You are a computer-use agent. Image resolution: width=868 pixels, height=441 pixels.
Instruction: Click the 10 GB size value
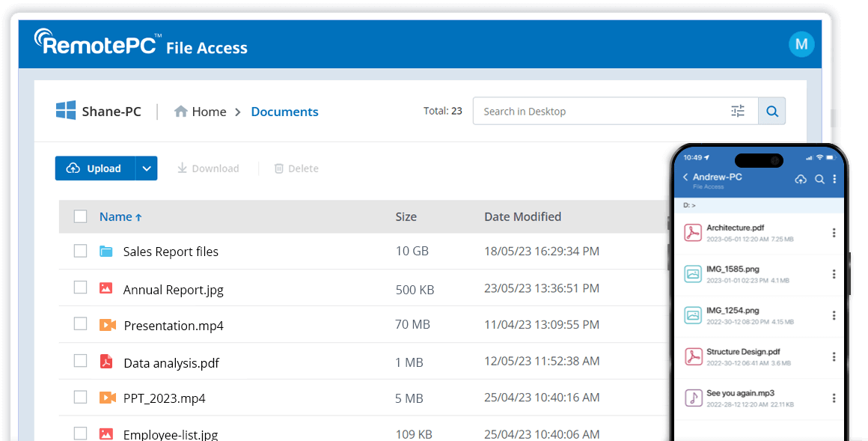tap(412, 251)
